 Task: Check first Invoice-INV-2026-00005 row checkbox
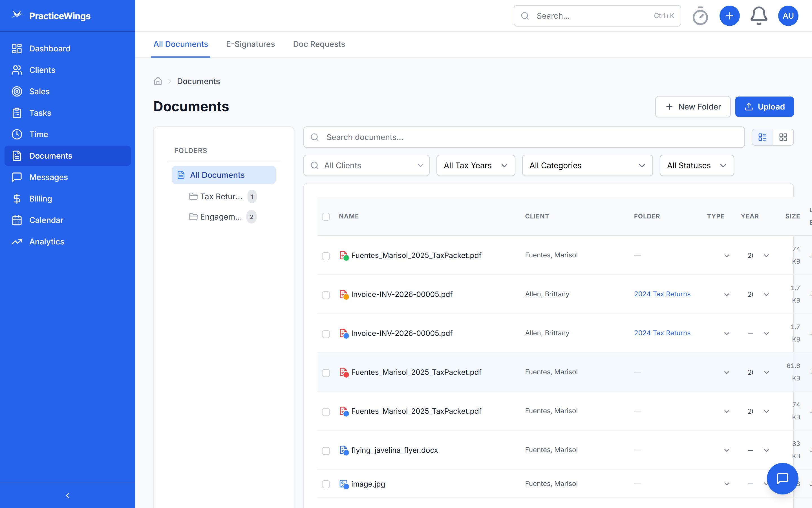326,295
